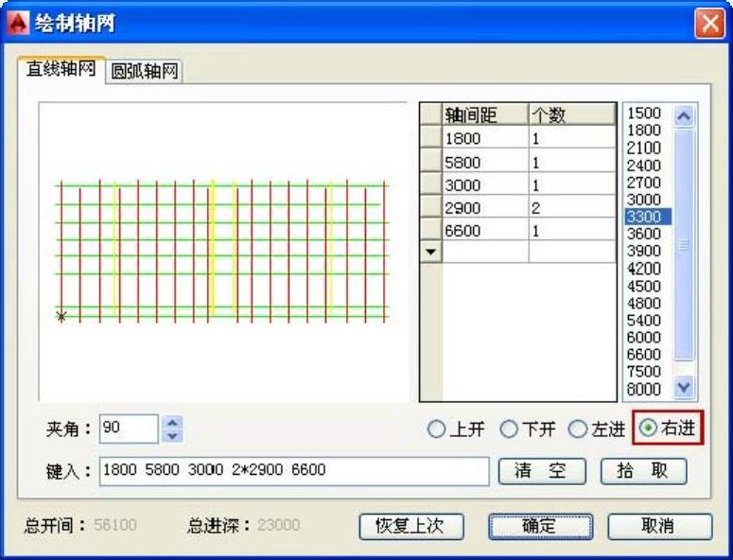733x560 pixels.
Task: Open the dropdown arrow in empty table row
Action: (x=431, y=252)
